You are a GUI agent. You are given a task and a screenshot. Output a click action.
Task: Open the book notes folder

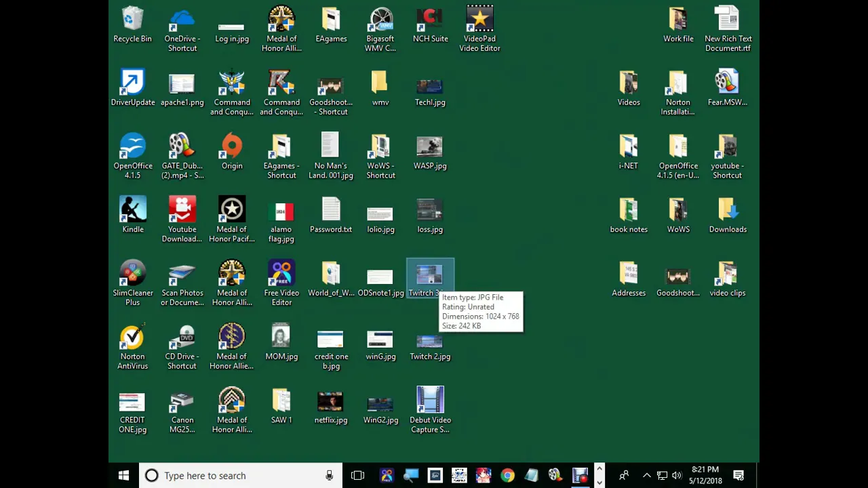click(x=629, y=216)
